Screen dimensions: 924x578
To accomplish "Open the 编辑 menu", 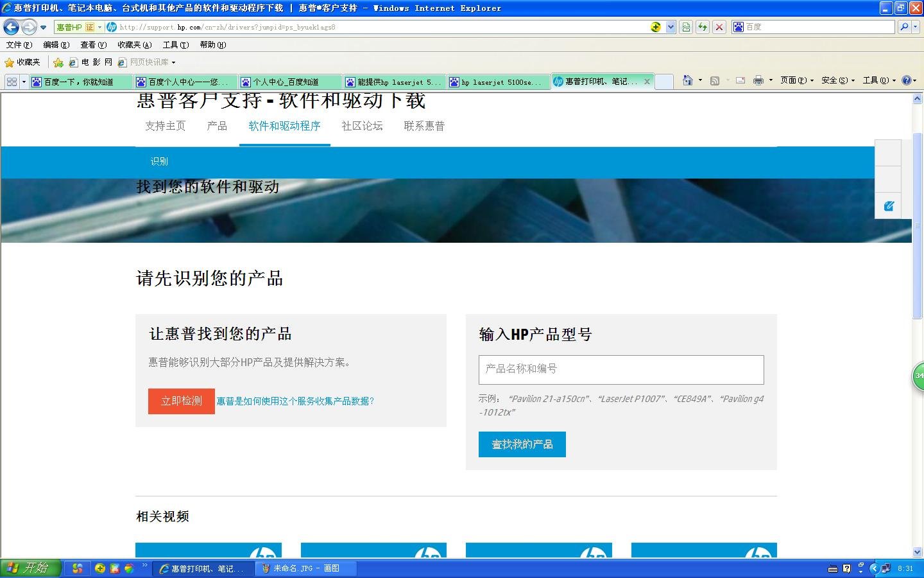I will (56, 45).
